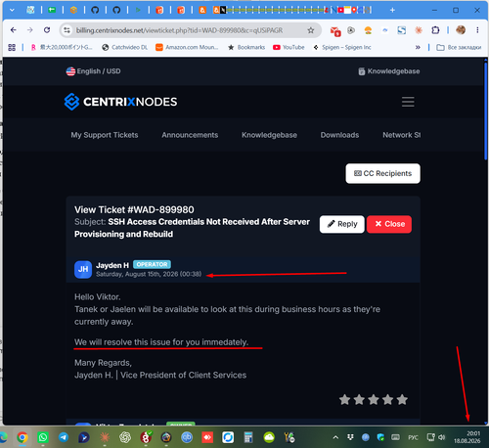489x448 pixels.
Task: Click the Reply button on ticket
Action: point(342,224)
